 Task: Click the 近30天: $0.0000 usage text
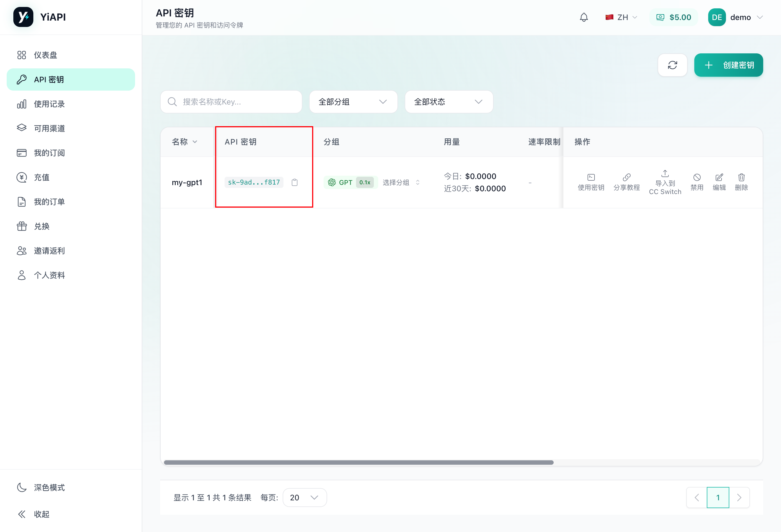[474, 188]
